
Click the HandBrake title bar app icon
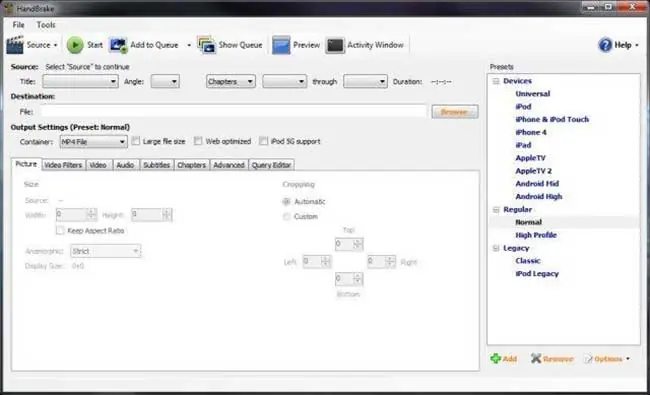tap(9, 8)
